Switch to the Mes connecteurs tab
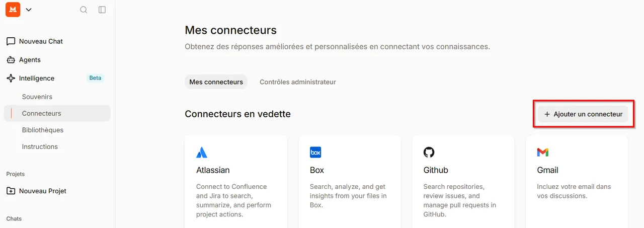Image resolution: width=644 pixels, height=228 pixels. click(216, 82)
